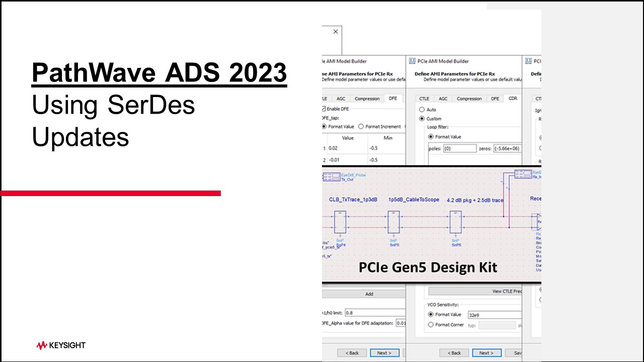This screenshot has width=644, height=362.
Task: Select Format Value under DFE_tap
Action: (324, 127)
